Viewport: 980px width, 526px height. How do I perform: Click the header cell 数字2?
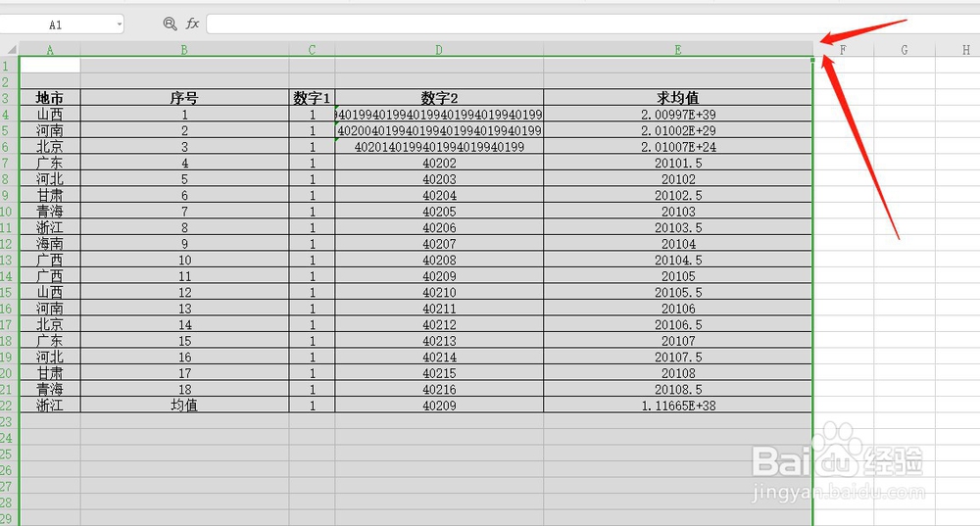439,98
